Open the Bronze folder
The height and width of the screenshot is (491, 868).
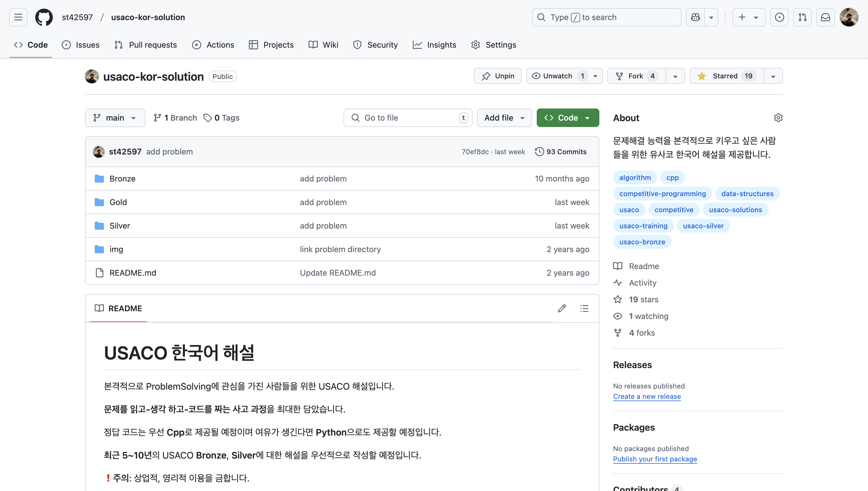tap(122, 179)
